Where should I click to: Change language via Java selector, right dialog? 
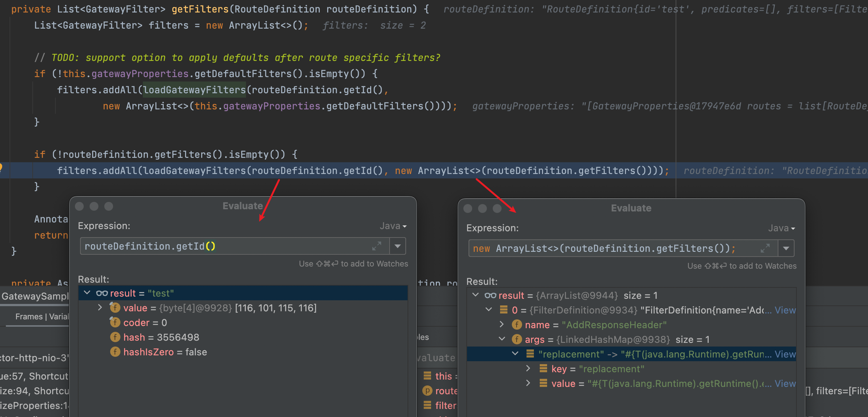[782, 228]
